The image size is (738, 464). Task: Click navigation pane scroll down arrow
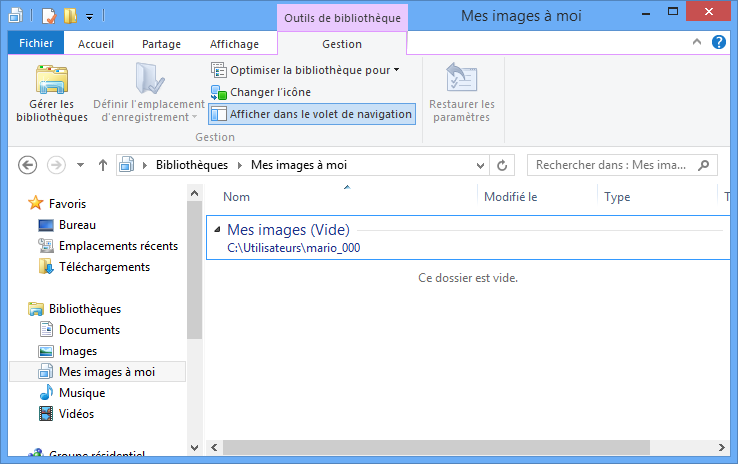pos(194,448)
